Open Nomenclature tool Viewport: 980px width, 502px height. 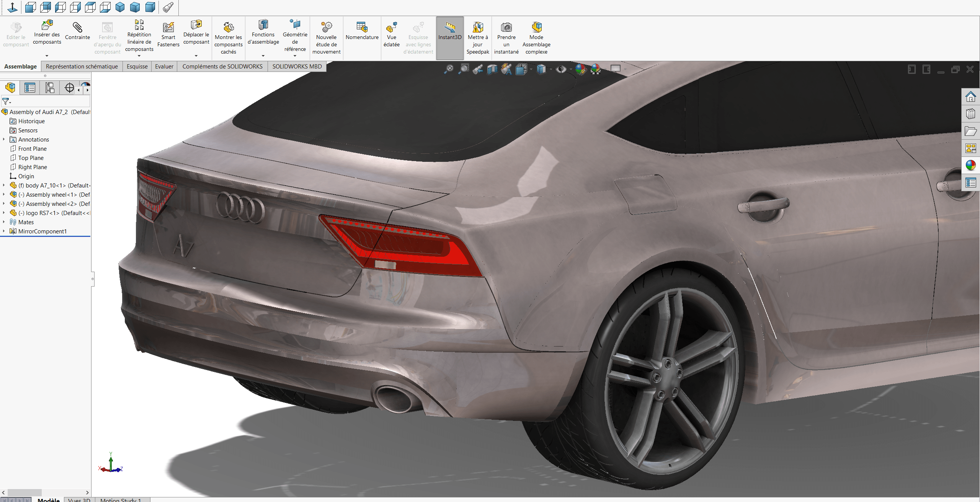(x=362, y=31)
